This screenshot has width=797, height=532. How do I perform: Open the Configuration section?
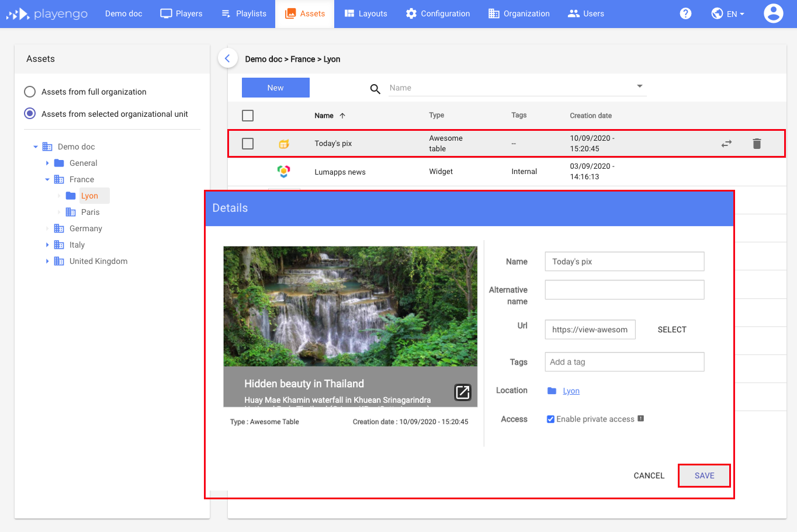tap(438, 13)
